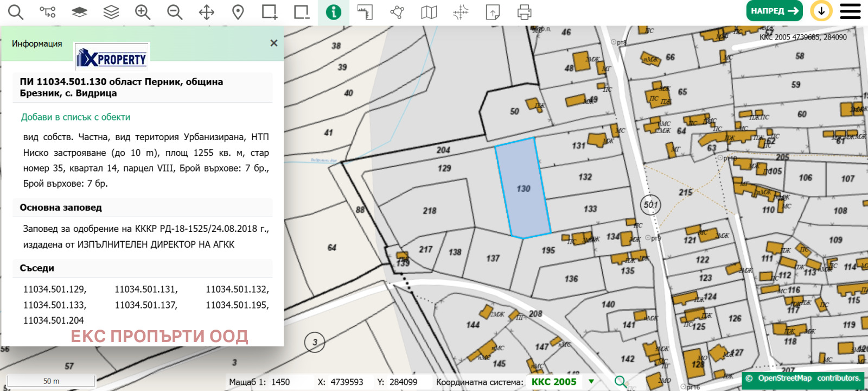868x391 pixels.
Task: Click the scale value 1450
Action: pos(280,382)
